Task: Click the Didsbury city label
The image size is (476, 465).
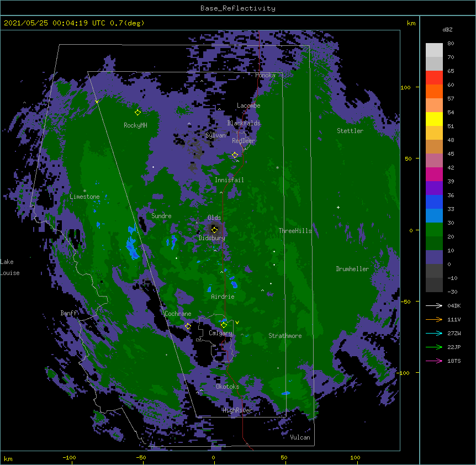Action: coord(211,238)
